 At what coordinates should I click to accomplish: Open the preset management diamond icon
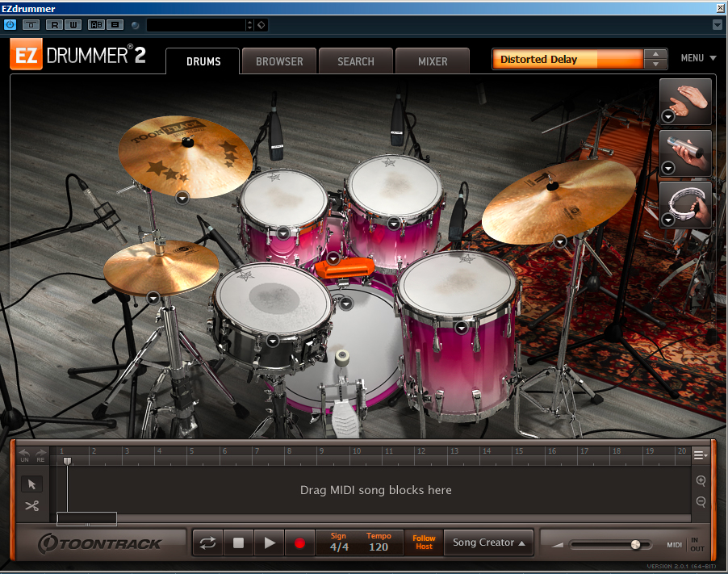(x=261, y=25)
